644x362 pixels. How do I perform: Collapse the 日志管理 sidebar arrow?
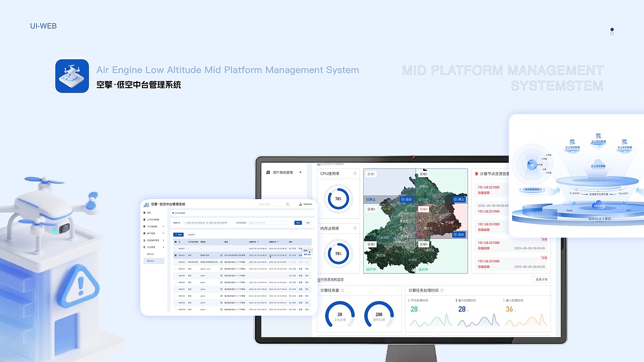click(x=164, y=247)
